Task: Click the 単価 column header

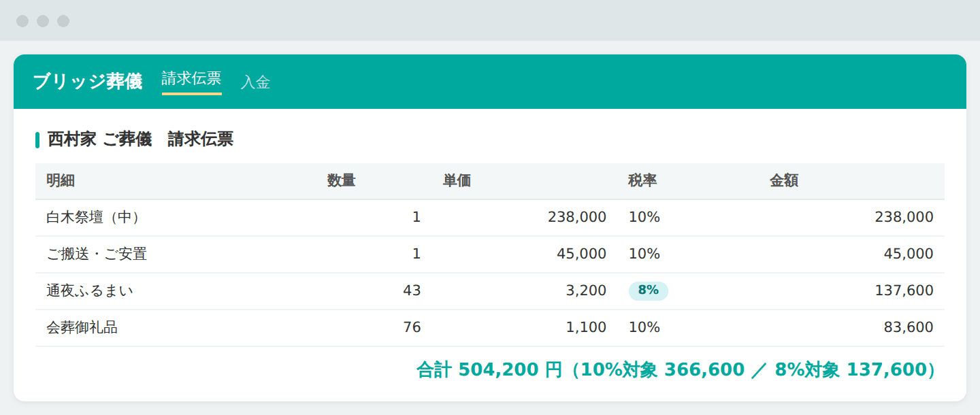Action: pos(457,181)
